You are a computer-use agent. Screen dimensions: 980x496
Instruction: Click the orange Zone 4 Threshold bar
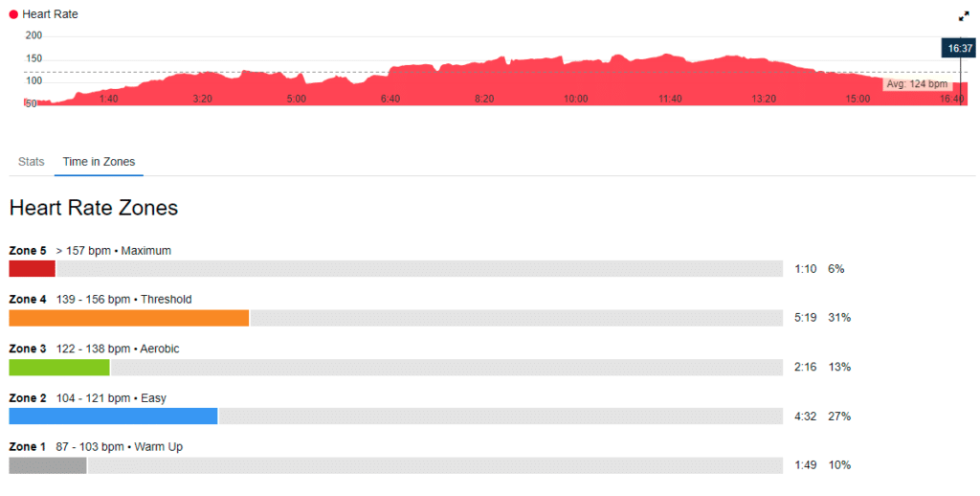coord(129,318)
